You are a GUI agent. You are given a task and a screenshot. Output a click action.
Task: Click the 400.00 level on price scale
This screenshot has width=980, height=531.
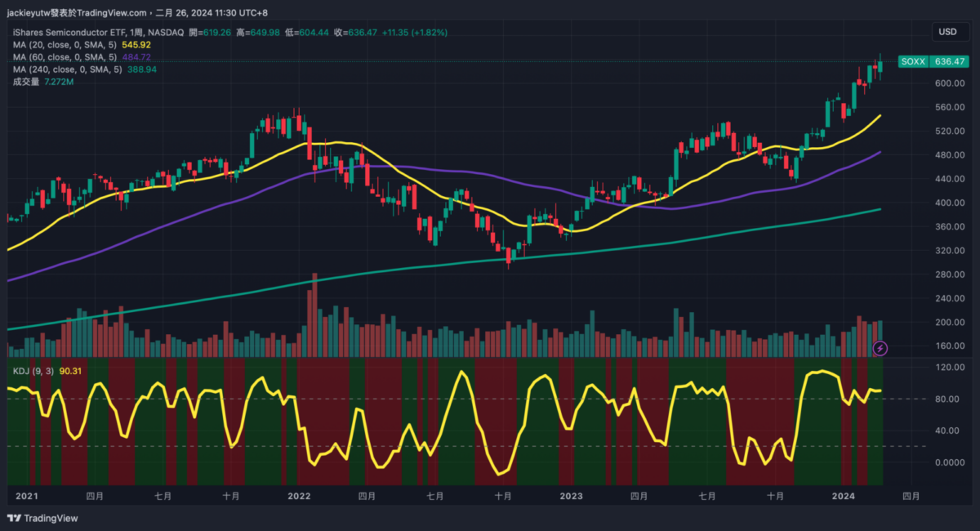930,203
